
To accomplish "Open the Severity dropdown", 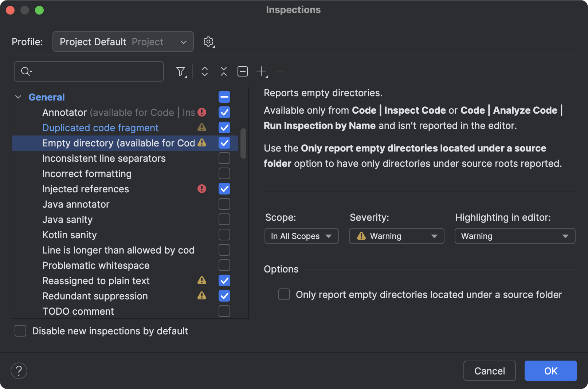I will coord(396,236).
